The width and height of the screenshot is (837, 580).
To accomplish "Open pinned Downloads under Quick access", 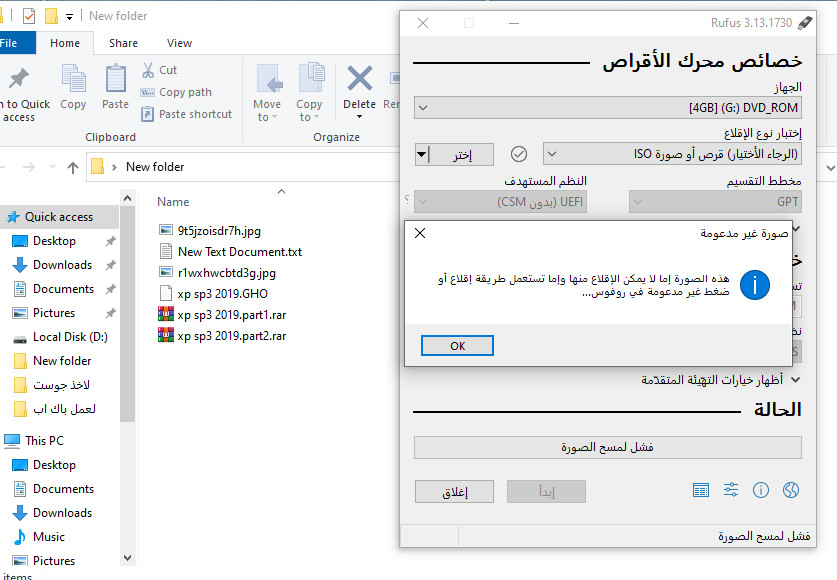I will pyautogui.click(x=62, y=265).
